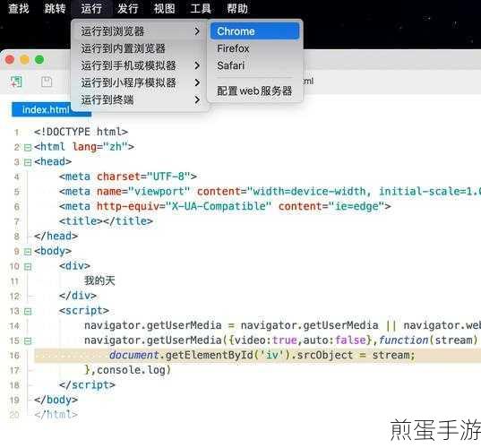Collapse the head tag fold on line 3

28,162
